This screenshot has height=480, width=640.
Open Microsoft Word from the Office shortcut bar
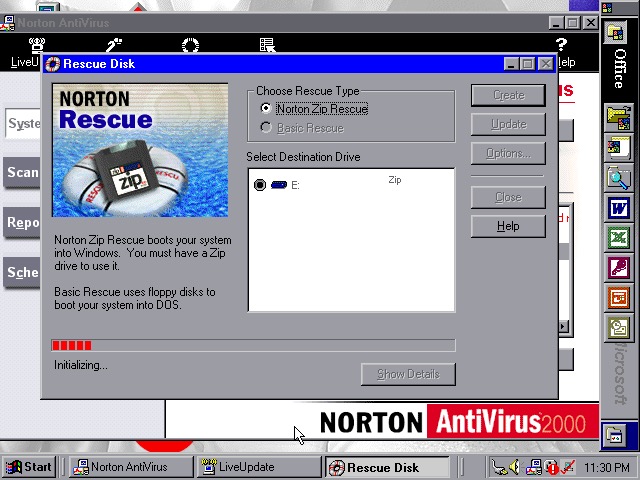(x=618, y=209)
